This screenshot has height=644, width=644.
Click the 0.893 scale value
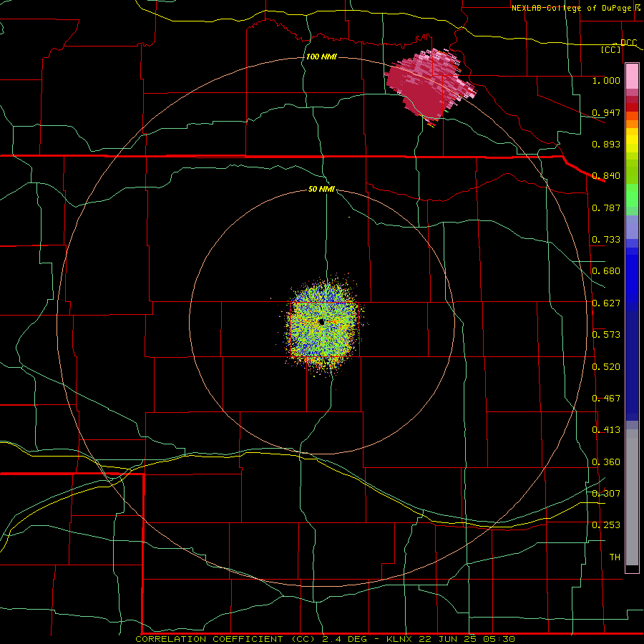(606, 144)
